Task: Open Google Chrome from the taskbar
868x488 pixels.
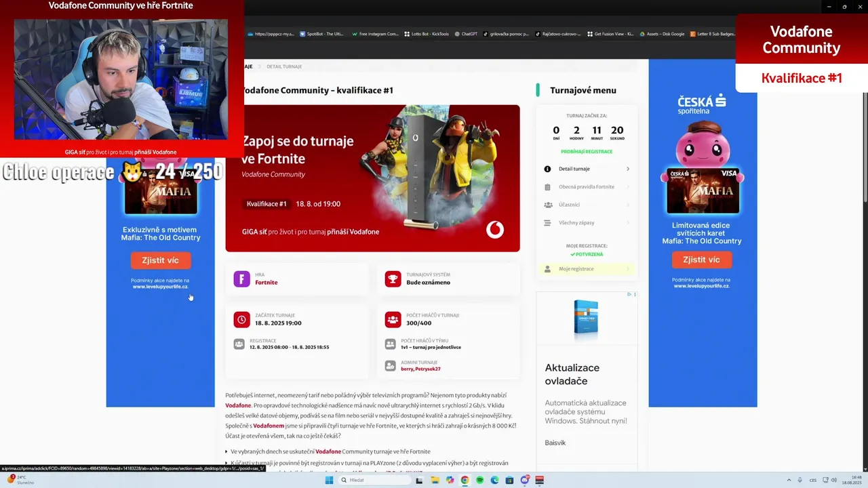Action: point(465,480)
